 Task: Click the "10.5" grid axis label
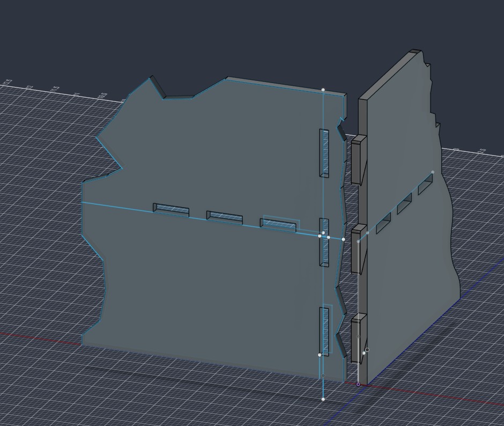(x=102, y=96)
